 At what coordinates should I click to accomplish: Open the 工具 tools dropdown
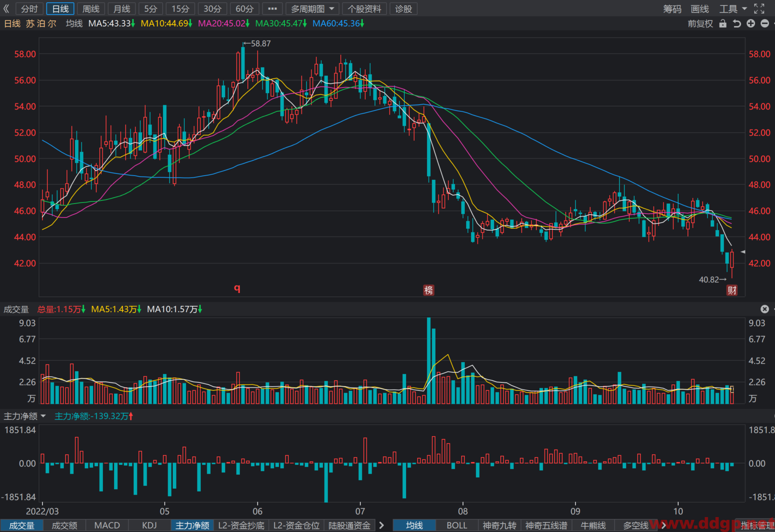[733, 9]
